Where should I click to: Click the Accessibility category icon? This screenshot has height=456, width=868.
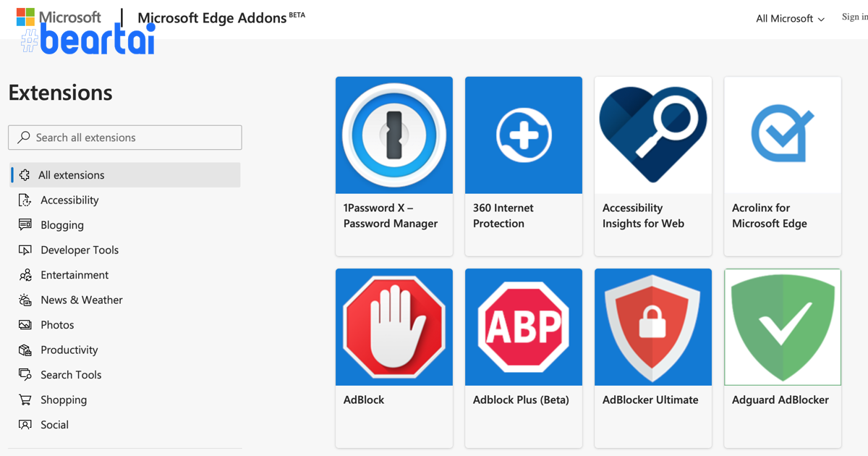click(x=25, y=200)
